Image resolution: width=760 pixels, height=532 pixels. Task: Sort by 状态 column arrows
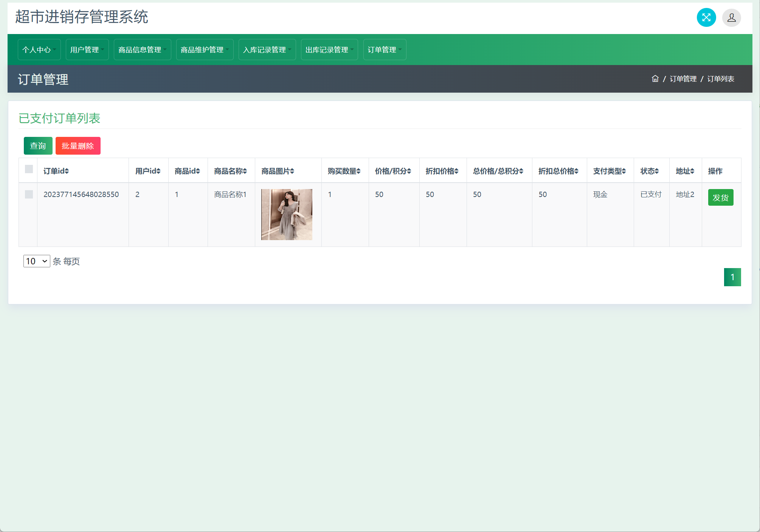pyautogui.click(x=657, y=171)
